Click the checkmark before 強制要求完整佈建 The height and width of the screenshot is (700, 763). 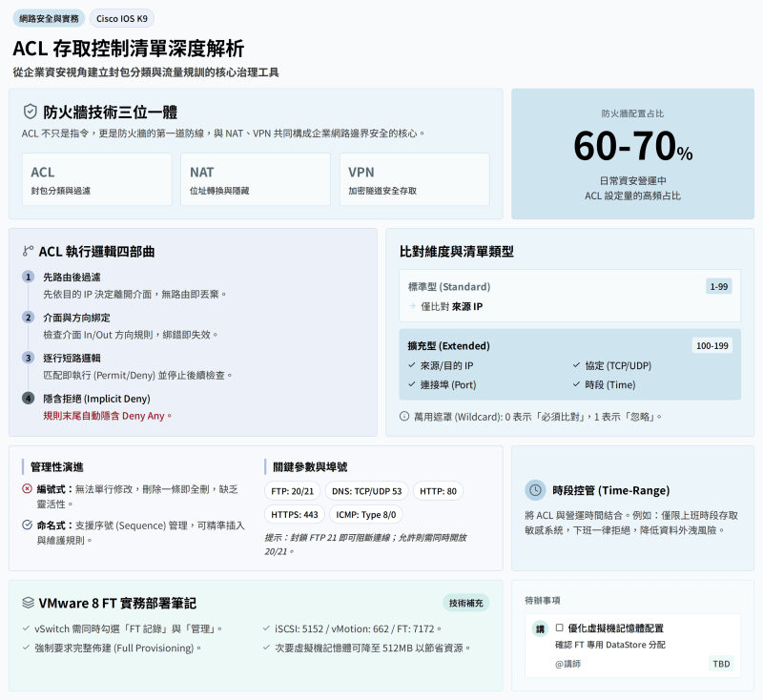click(x=27, y=648)
